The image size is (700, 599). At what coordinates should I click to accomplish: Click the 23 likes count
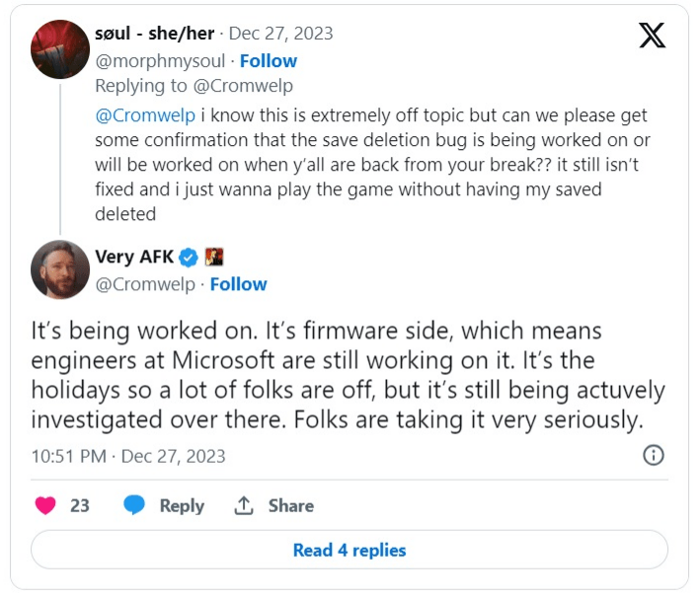(80, 505)
